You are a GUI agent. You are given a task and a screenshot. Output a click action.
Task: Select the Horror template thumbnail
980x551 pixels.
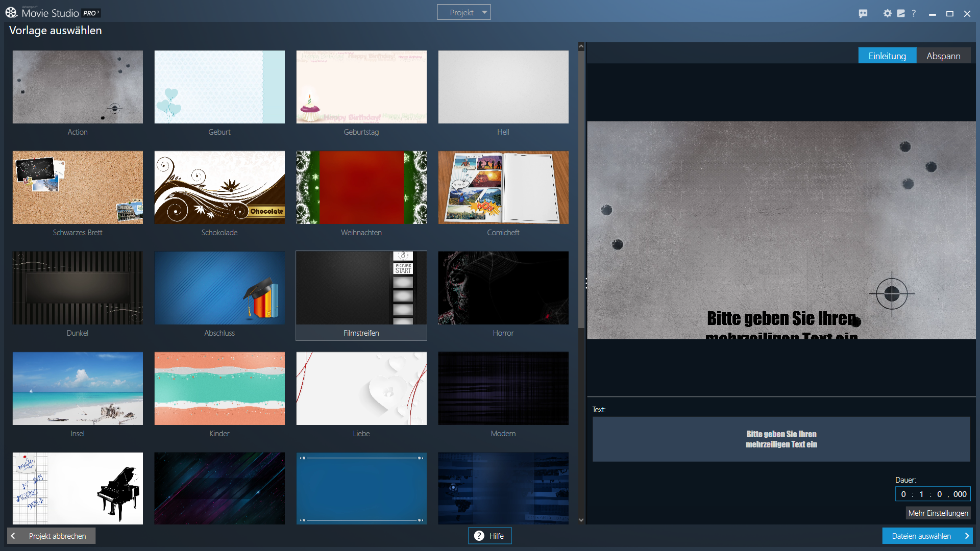503,288
